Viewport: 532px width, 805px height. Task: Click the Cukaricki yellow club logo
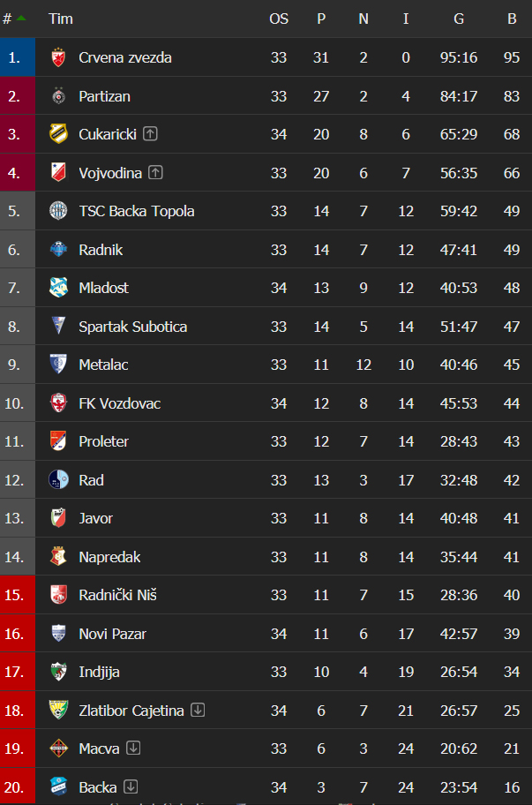click(x=58, y=134)
